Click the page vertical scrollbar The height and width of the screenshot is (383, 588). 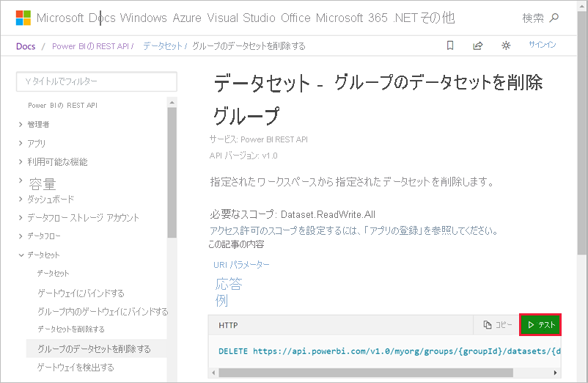[581, 131]
